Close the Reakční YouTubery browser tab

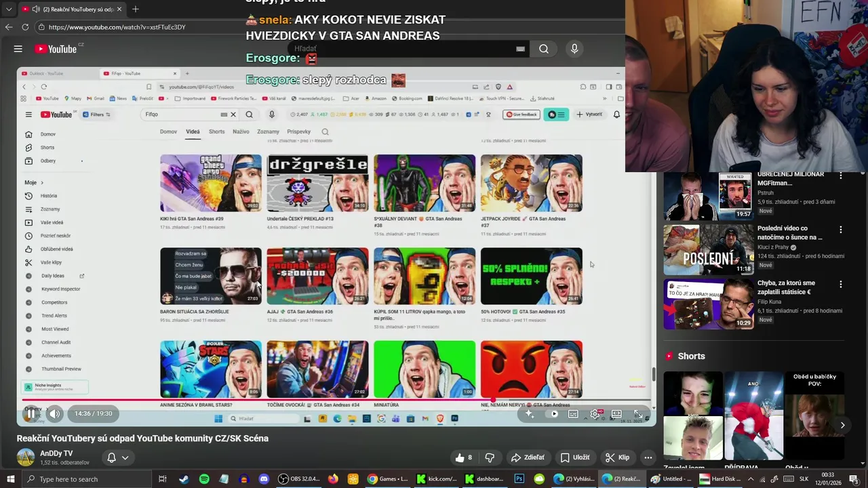pos(119,9)
